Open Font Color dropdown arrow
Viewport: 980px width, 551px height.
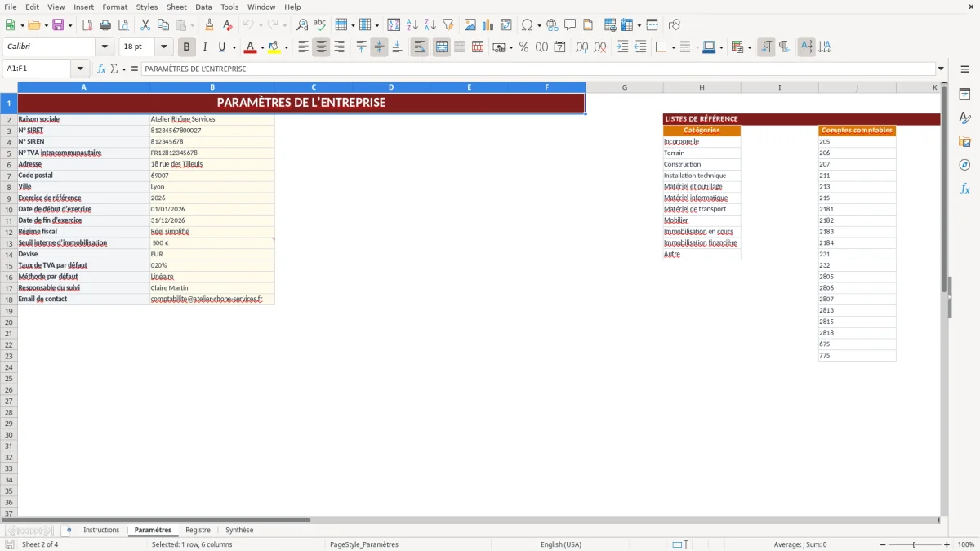coord(262,47)
